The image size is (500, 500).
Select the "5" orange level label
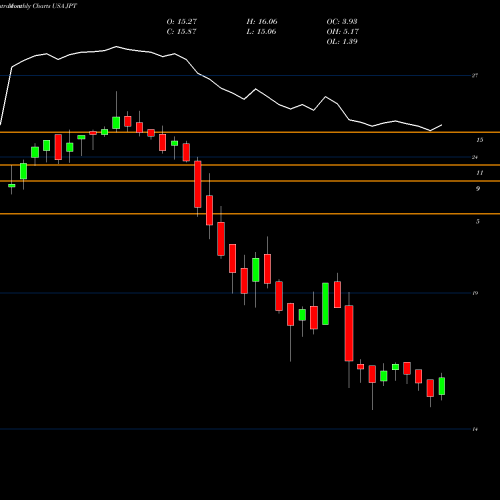[478, 221]
